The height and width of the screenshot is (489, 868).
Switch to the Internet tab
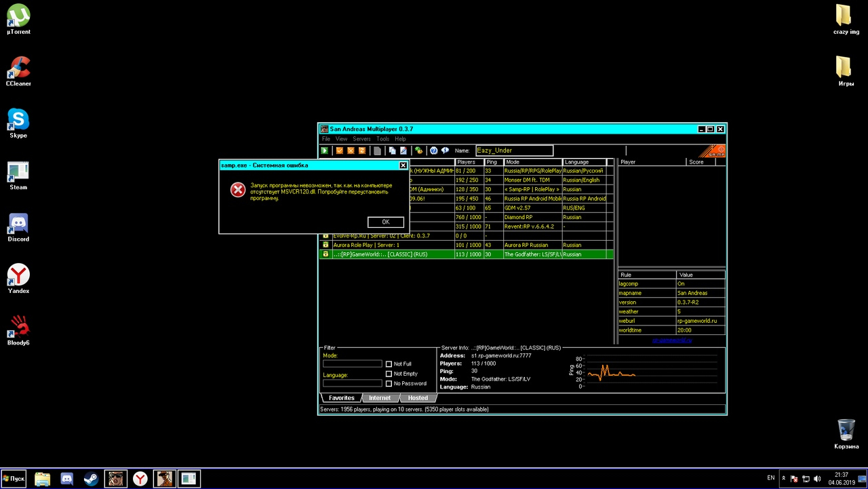380,398
